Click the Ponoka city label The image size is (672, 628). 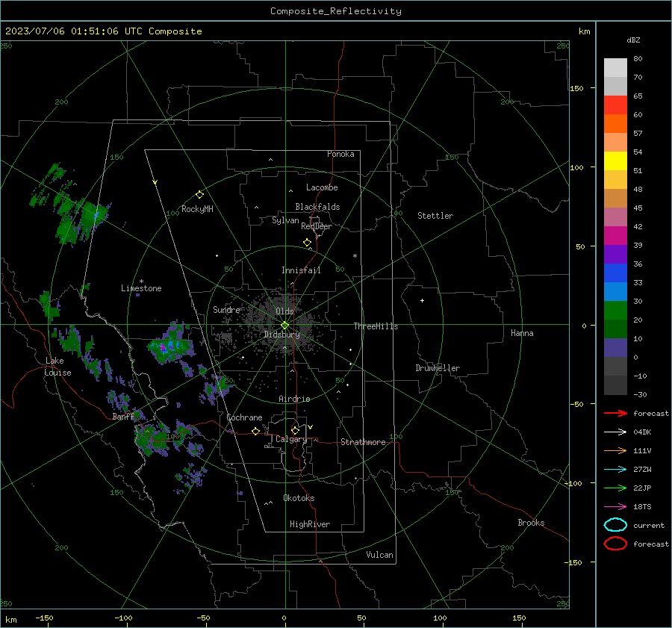pos(340,154)
